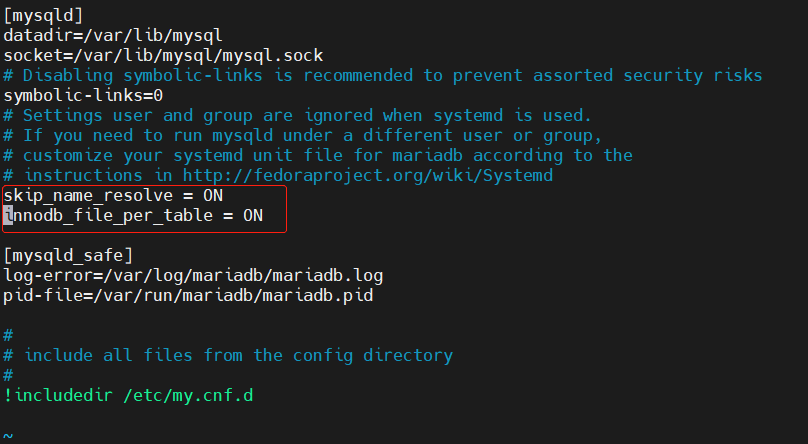
Task: Click the 'Settings user and group' comment
Action: tap(297, 115)
